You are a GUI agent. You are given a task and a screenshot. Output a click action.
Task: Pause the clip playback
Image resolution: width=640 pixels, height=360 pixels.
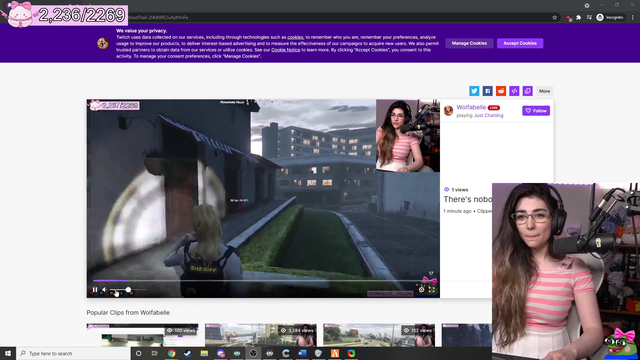[x=95, y=290]
